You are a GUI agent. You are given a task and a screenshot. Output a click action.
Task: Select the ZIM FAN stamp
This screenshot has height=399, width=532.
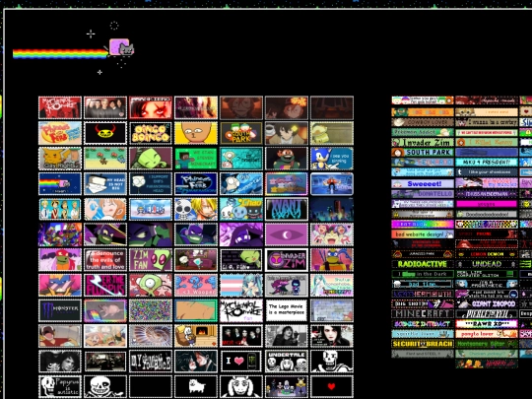coord(151,260)
